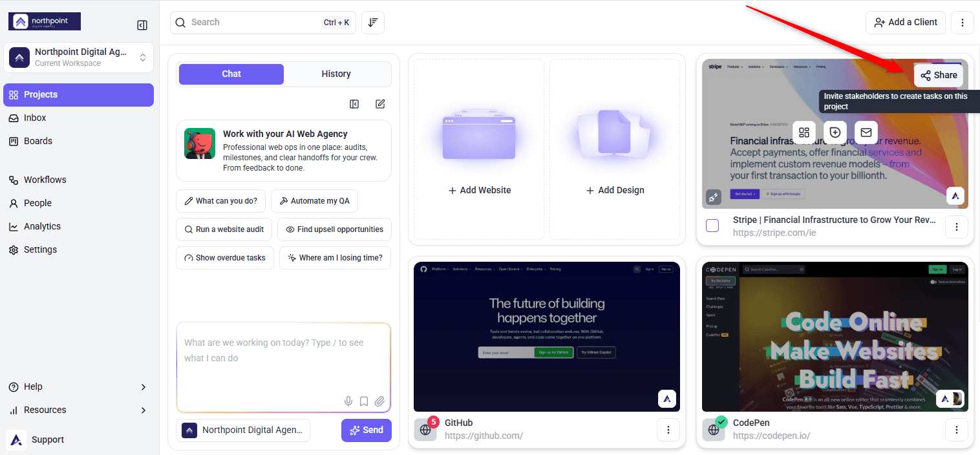
Task: Open the GitHub card three-dot menu
Action: click(x=668, y=430)
